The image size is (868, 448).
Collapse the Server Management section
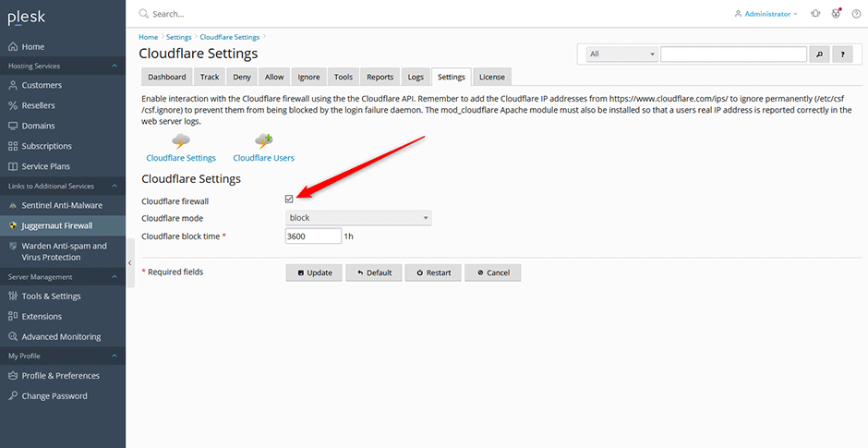(x=115, y=277)
